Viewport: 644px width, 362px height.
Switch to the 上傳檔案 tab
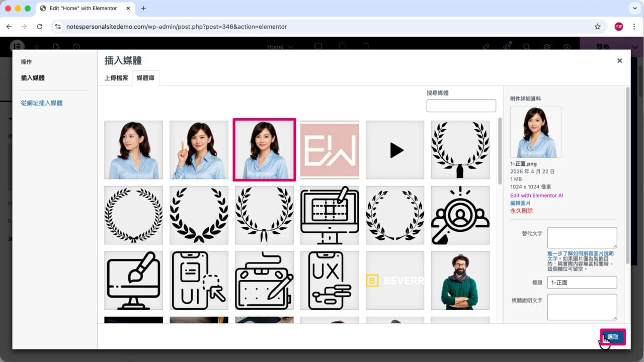click(116, 78)
